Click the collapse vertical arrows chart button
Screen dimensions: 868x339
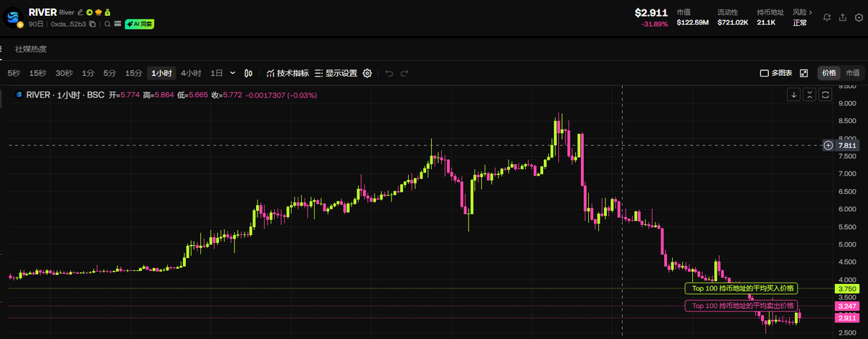tap(809, 95)
